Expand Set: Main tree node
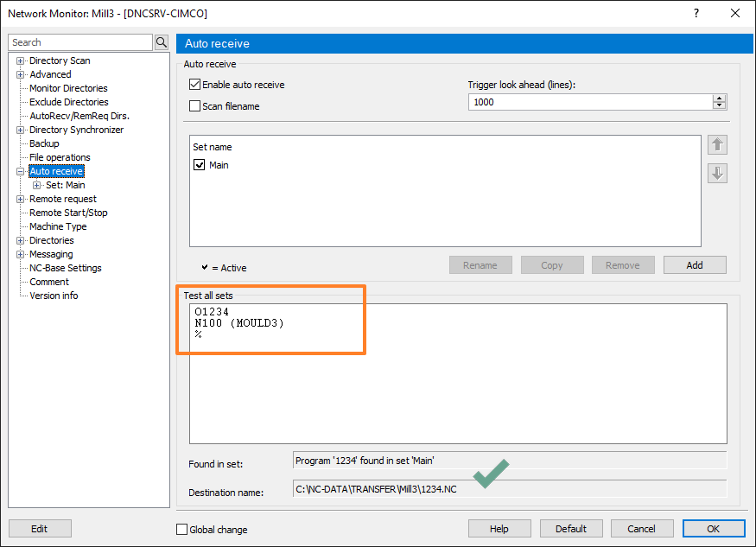Screen dimensions: 756x547 [36, 185]
